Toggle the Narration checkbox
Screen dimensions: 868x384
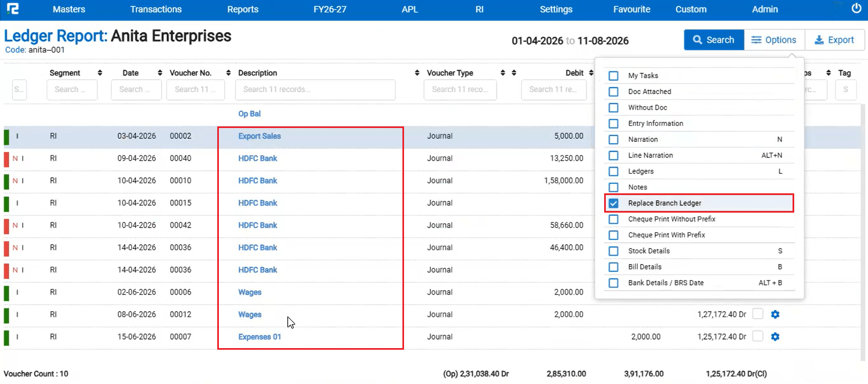614,140
